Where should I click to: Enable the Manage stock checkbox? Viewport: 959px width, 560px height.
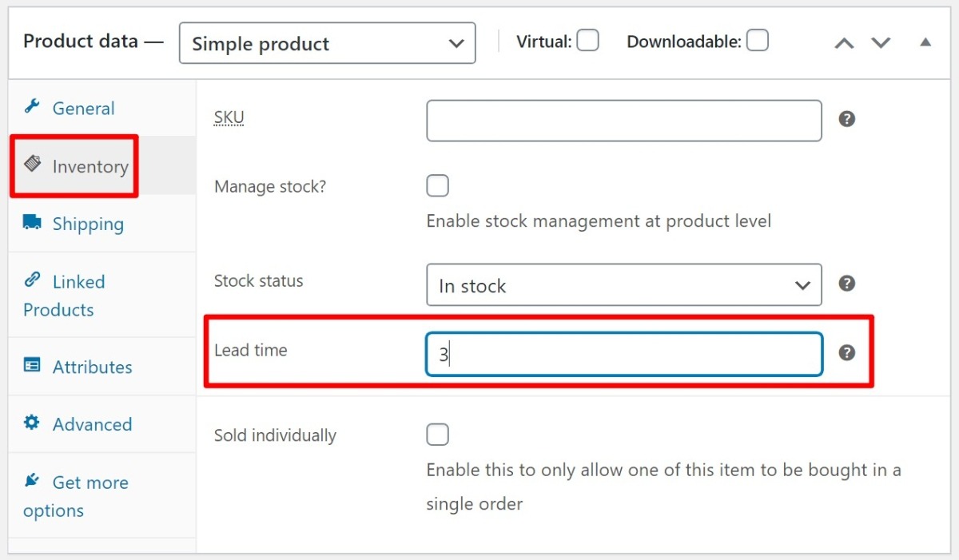(x=438, y=186)
